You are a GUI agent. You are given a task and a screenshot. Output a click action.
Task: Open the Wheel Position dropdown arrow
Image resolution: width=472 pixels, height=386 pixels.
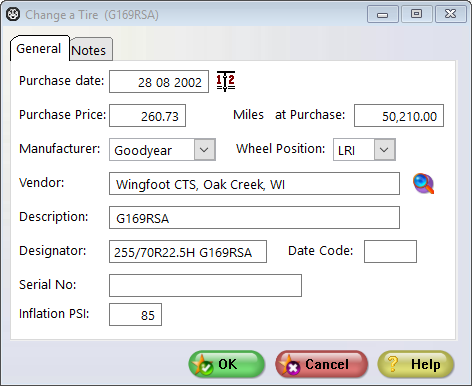(384, 150)
